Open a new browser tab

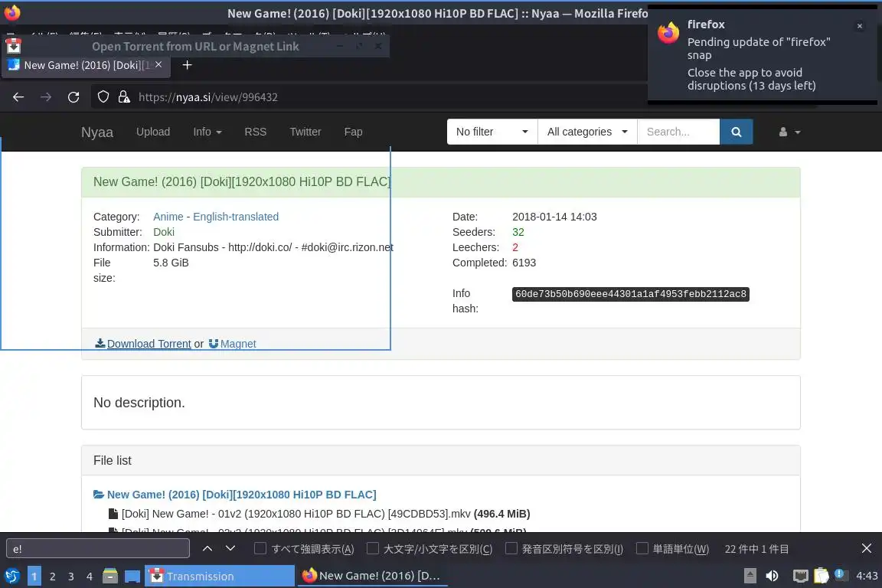(x=188, y=65)
